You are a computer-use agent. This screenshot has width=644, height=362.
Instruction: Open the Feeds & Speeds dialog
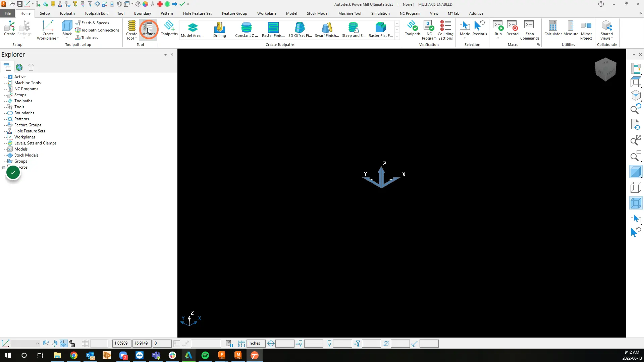(92, 23)
